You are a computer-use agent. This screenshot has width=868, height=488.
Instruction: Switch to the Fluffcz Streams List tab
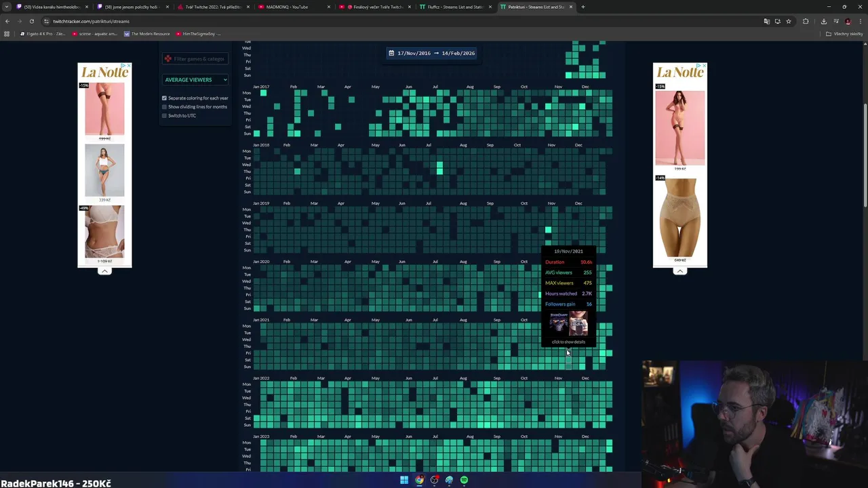tap(454, 7)
